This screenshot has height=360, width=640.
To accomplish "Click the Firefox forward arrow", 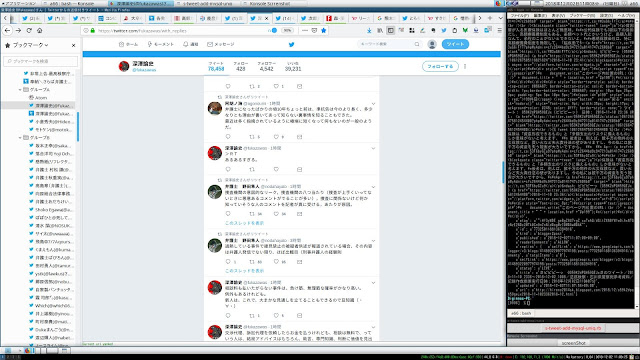I will (18, 30).
